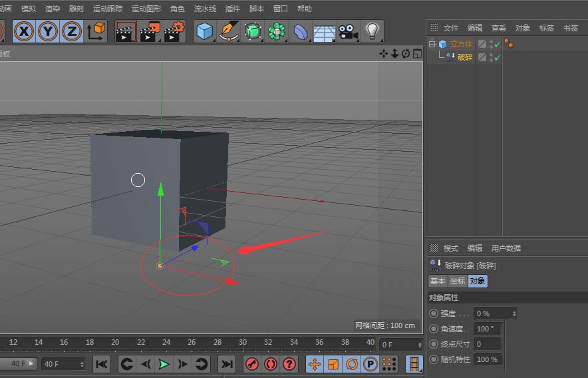Render the active view clapperboard

coord(126,31)
